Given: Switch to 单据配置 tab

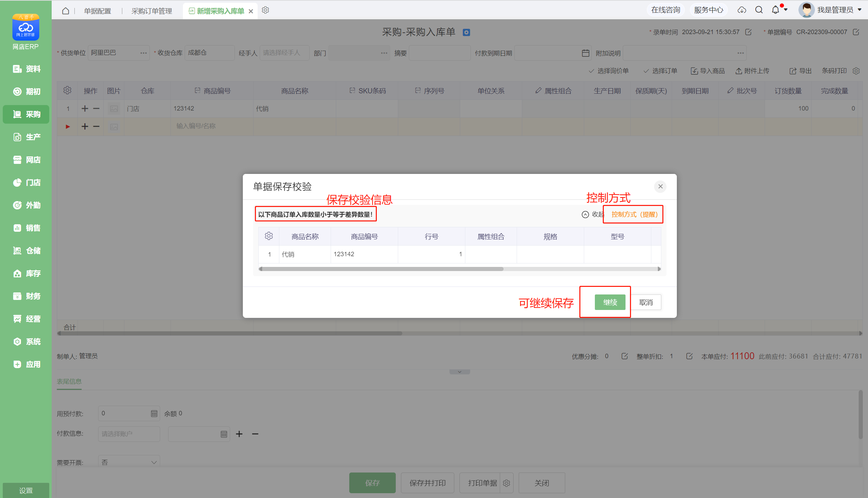Looking at the screenshot, I should pos(97,11).
